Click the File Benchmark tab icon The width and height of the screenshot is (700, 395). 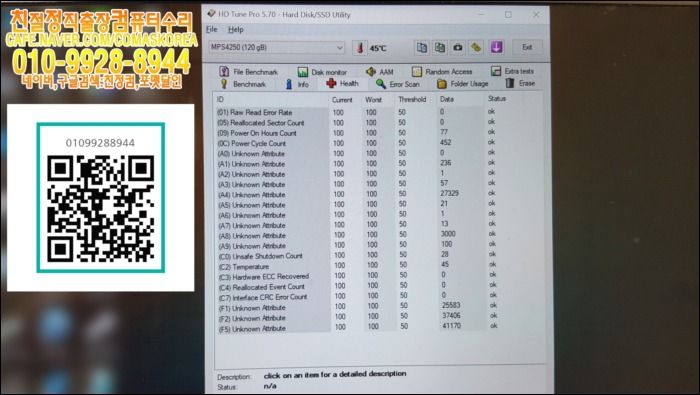click(224, 72)
